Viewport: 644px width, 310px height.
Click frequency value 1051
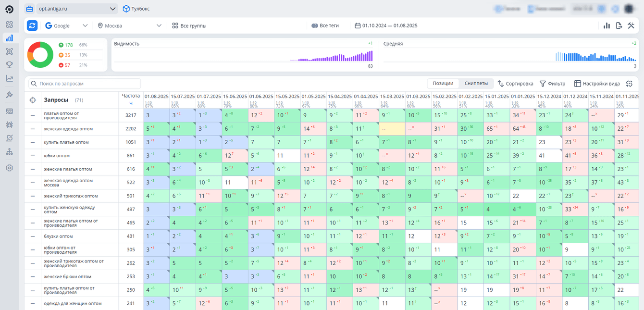tap(131, 142)
